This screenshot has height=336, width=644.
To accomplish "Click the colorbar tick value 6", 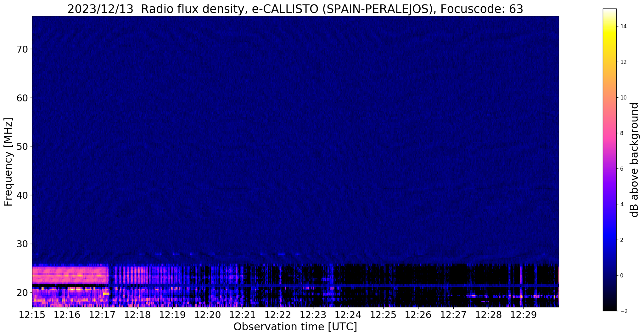I will (x=622, y=169).
